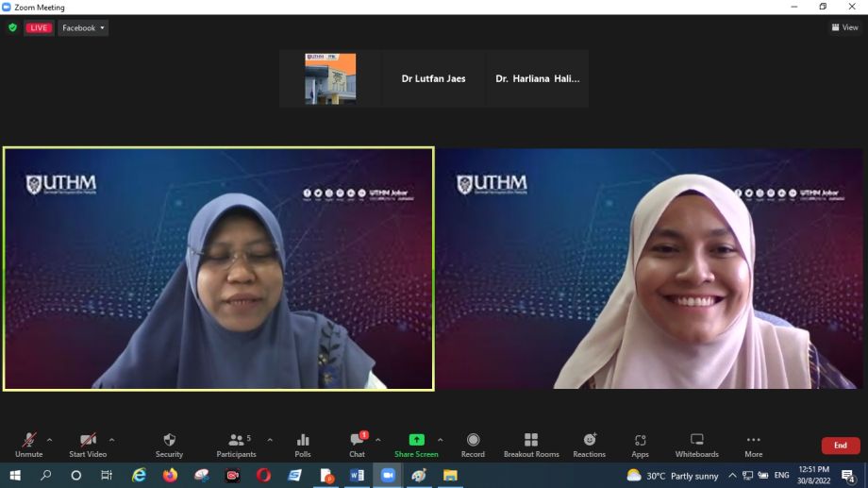Click the red End button

coord(840,446)
